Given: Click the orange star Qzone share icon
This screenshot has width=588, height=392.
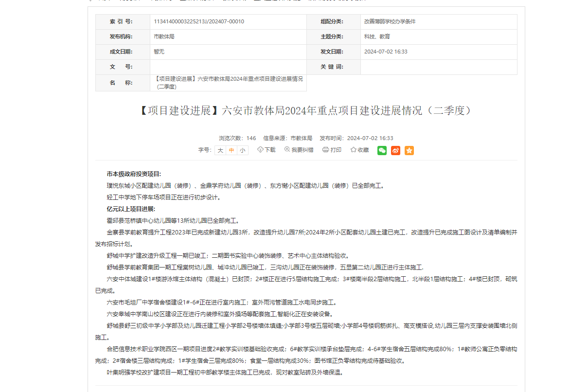Looking at the screenshot, I should click(409, 151).
